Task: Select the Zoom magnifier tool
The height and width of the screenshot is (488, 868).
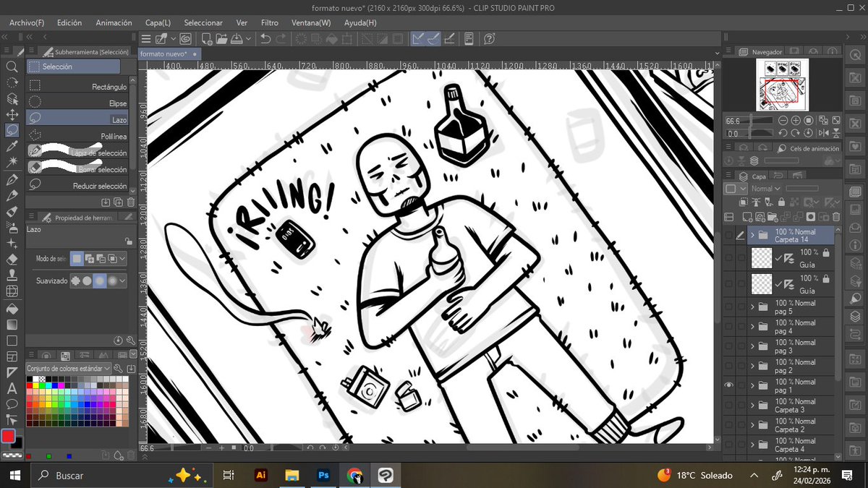Action: [12, 67]
